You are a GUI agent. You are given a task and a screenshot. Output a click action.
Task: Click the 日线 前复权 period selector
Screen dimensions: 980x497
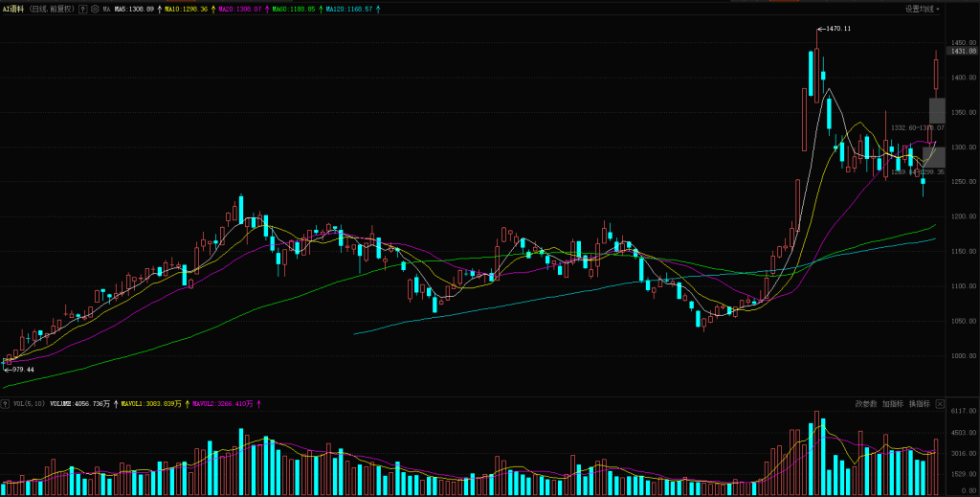pyautogui.click(x=52, y=9)
